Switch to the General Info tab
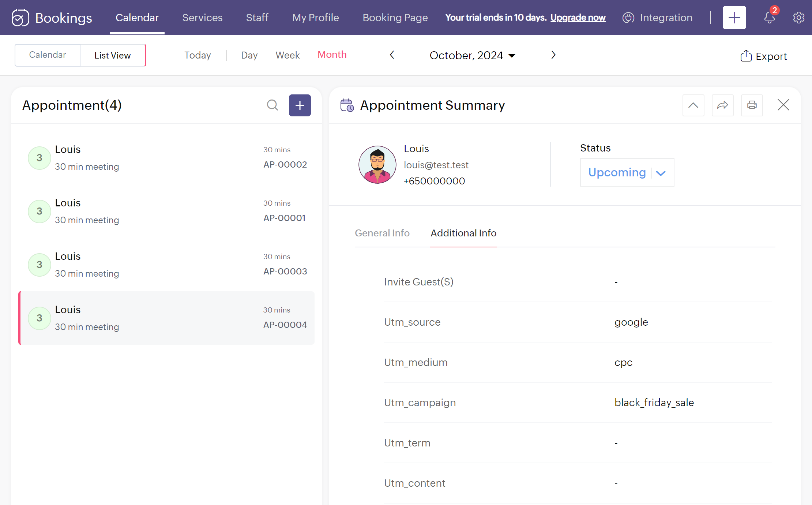812x505 pixels. 382,233
